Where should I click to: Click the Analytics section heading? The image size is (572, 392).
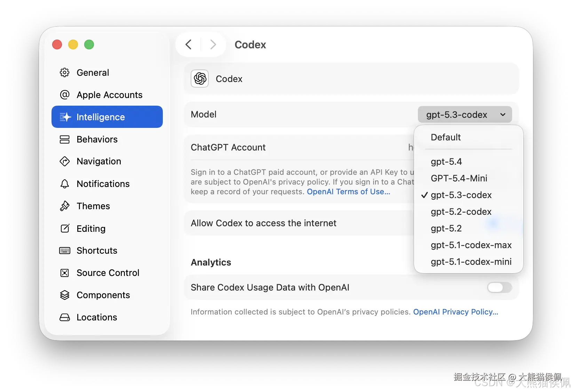pos(211,262)
